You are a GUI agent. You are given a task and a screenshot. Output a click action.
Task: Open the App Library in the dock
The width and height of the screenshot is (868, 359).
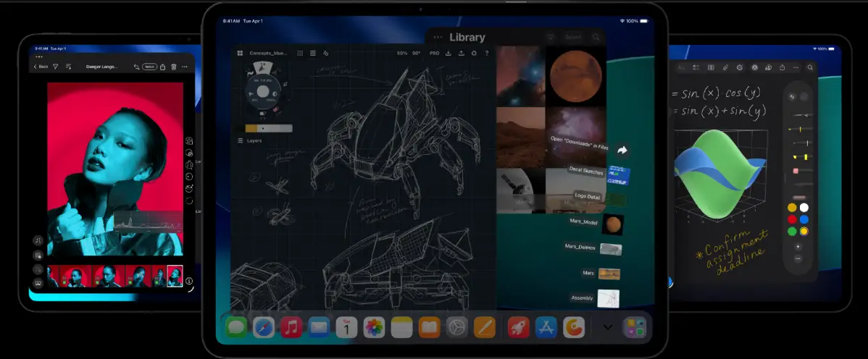[635, 327]
